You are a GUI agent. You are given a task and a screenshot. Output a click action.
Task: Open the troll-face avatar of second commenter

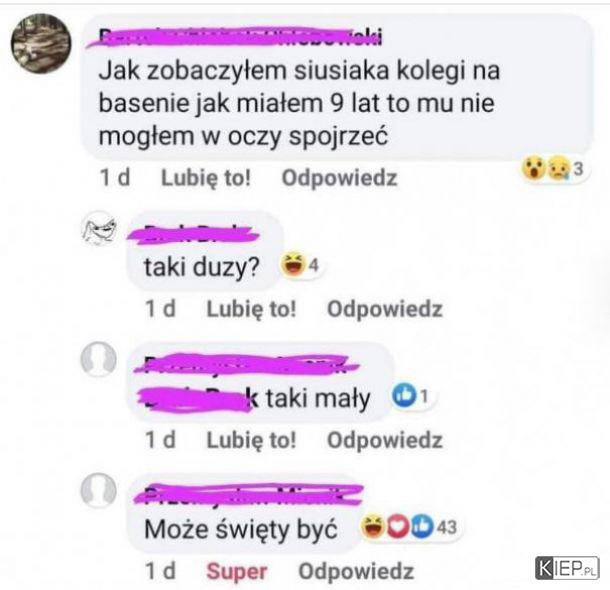(x=99, y=229)
